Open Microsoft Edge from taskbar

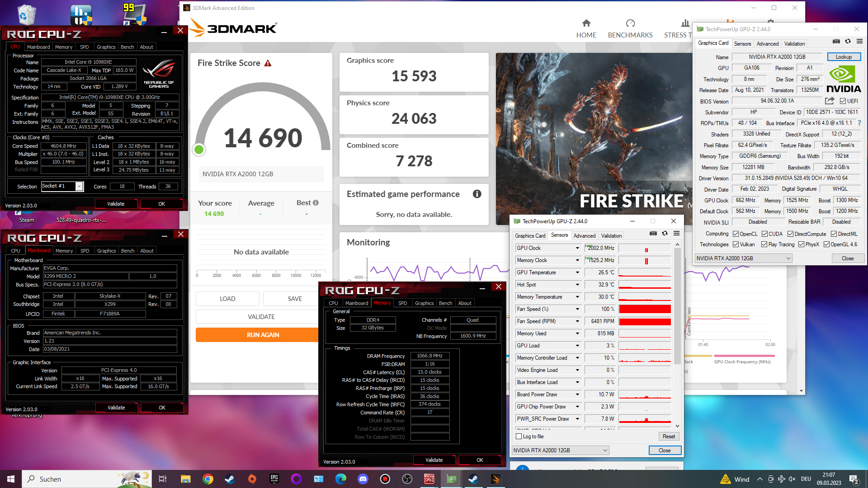(x=341, y=479)
